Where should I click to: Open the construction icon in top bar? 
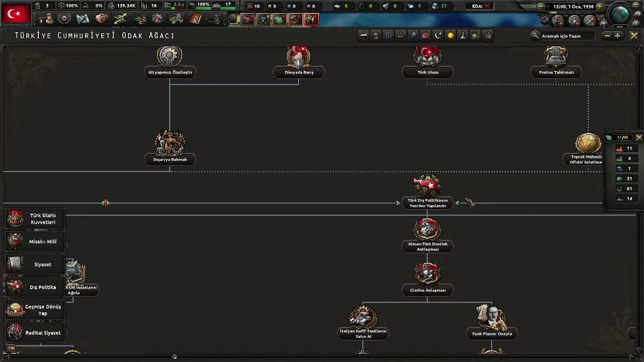(x=139, y=19)
